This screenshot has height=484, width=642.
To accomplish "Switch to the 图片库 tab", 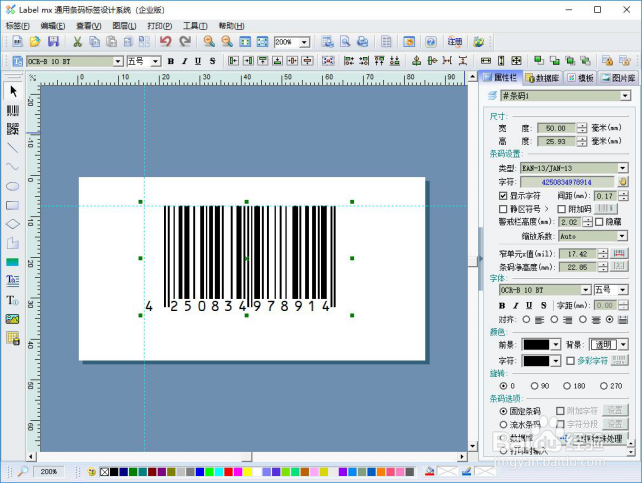I will pyautogui.click(x=619, y=78).
